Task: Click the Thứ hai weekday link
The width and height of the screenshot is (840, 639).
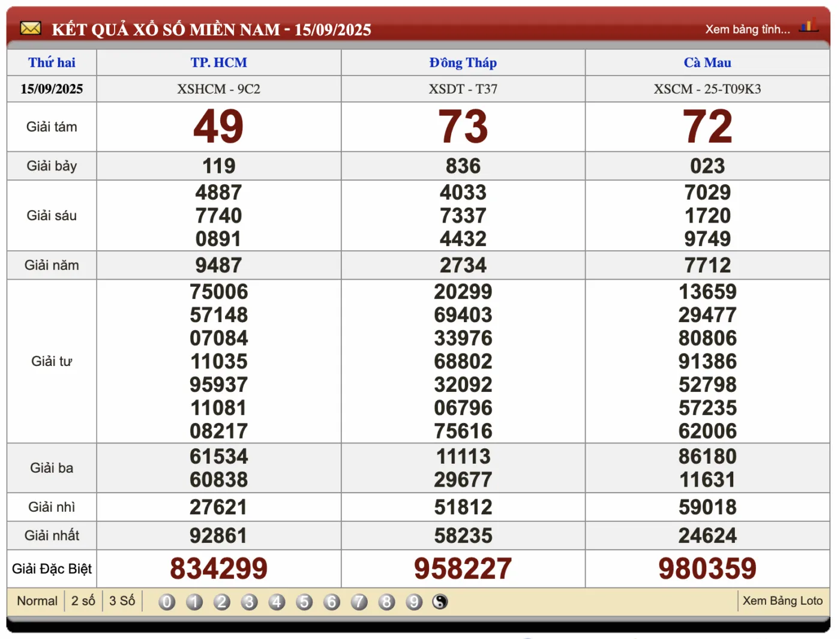Action: 52,62
